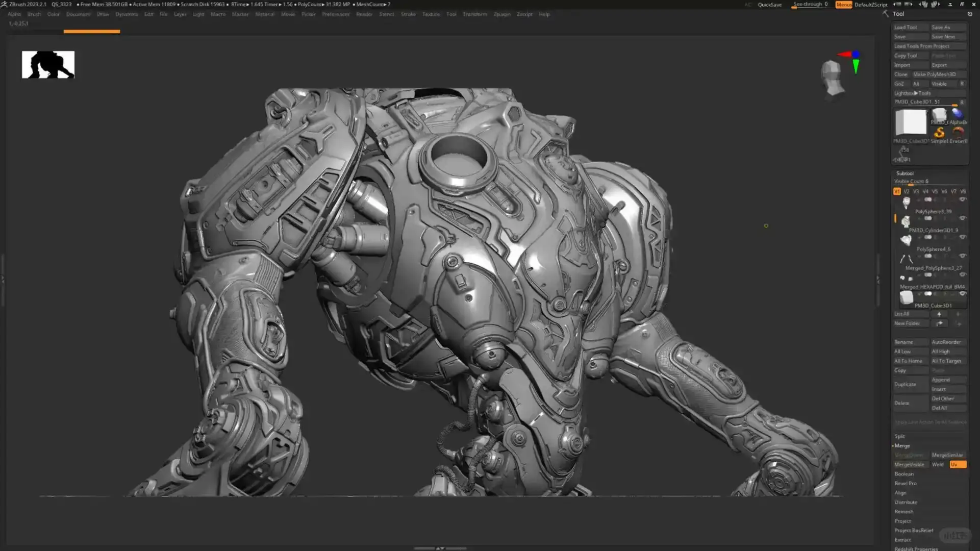Open the AlphaBrush item in the tool palette
This screenshot has height=551, width=980.
point(958,113)
